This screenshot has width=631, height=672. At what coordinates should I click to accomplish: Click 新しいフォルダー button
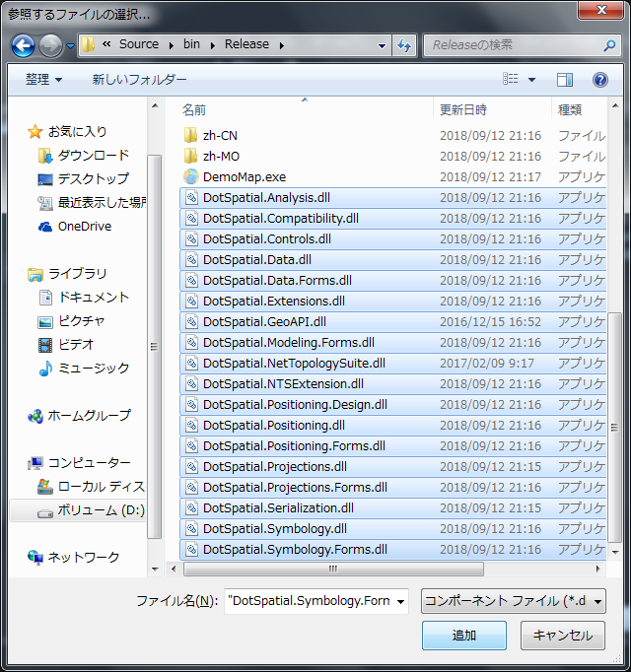[139, 79]
